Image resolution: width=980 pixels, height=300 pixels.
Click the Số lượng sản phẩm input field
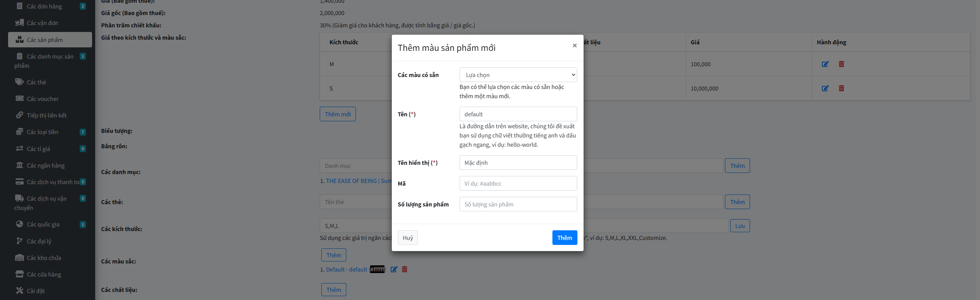(x=518, y=204)
